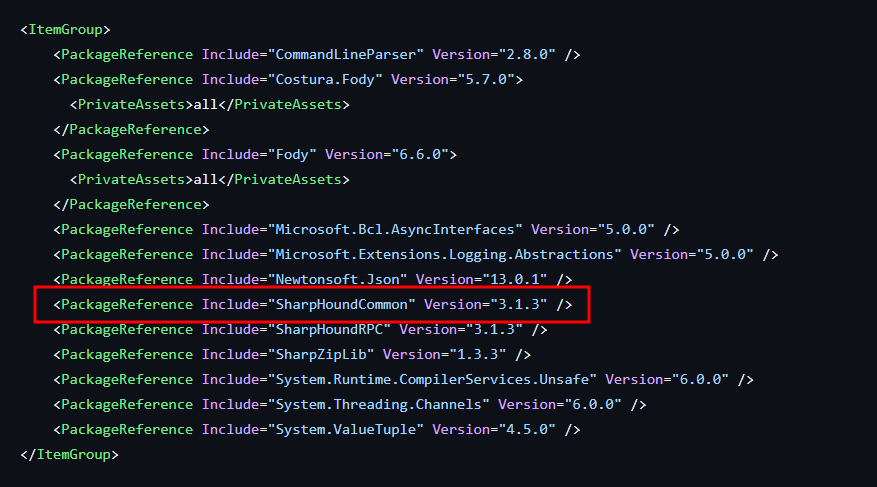This screenshot has height=487, width=877.
Task: Click the version value 13.0.1
Action: tap(518, 279)
